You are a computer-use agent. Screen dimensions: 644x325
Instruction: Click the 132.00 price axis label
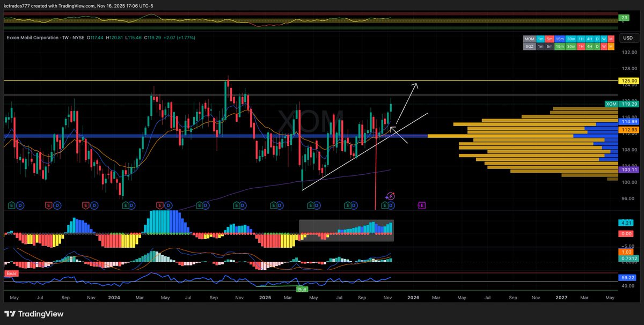[628, 53]
